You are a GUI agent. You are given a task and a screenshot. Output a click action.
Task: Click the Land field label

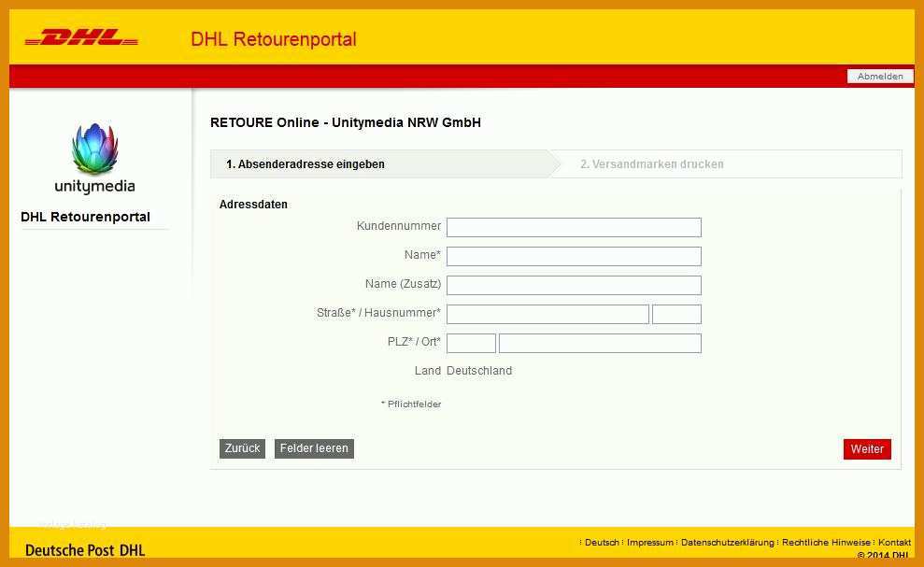point(427,371)
